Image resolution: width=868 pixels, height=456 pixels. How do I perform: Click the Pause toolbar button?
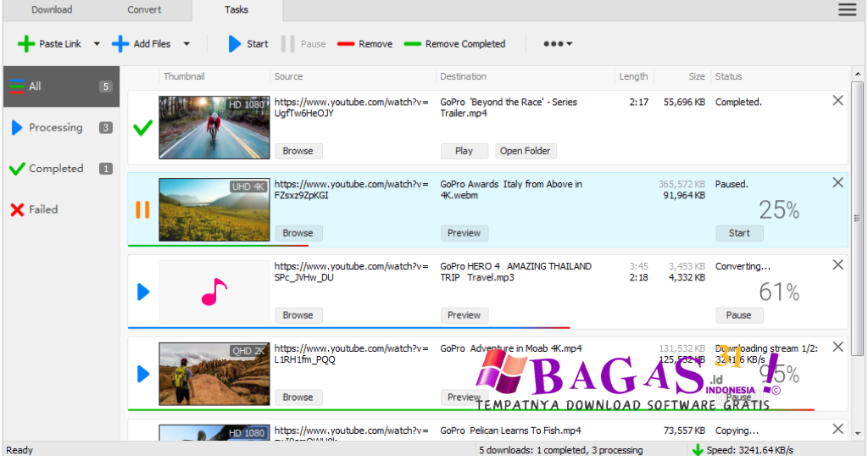(x=303, y=44)
